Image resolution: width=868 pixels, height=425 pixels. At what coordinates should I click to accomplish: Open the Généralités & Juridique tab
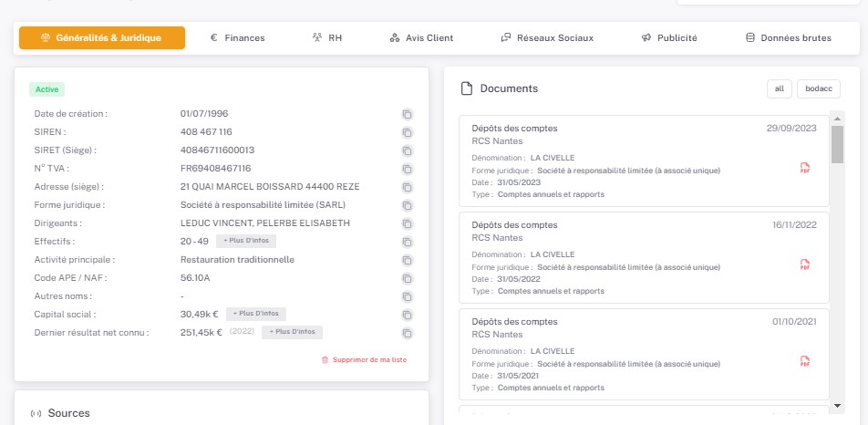(x=102, y=38)
